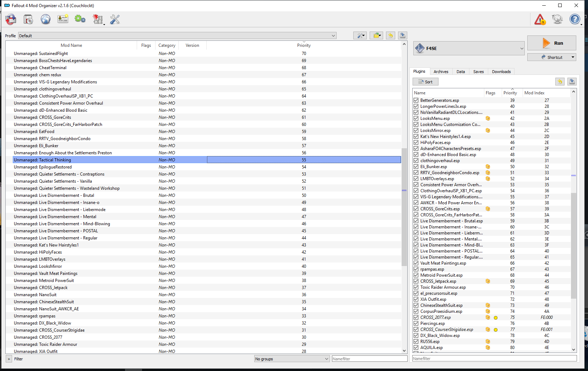
Task: Click the Executables gear icon
Action: (x=80, y=19)
